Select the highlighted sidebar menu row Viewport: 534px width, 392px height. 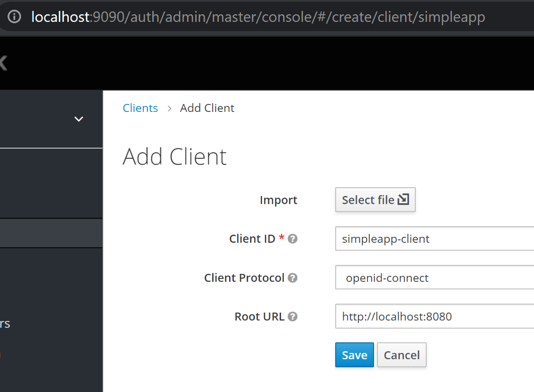[51, 233]
